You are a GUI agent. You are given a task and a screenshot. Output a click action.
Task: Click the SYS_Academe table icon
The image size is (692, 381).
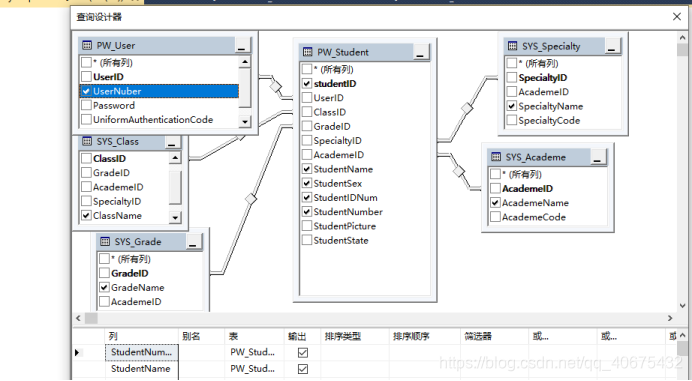click(496, 157)
